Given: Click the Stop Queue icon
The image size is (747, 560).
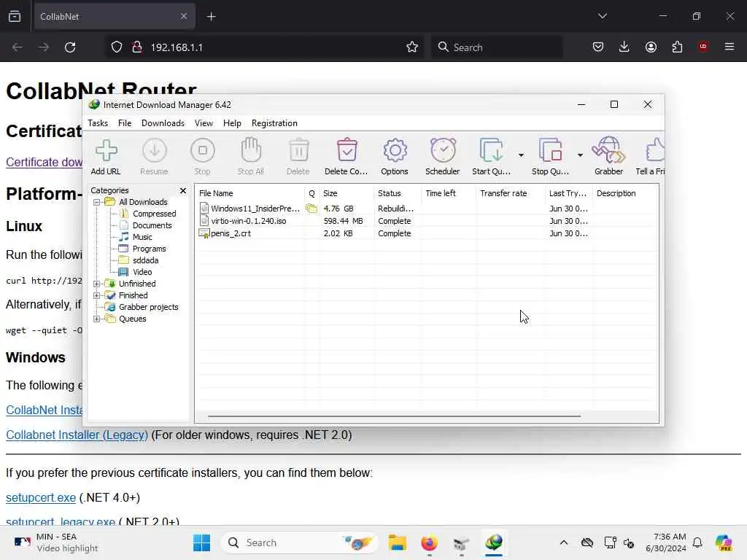Looking at the screenshot, I should click(550, 156).
